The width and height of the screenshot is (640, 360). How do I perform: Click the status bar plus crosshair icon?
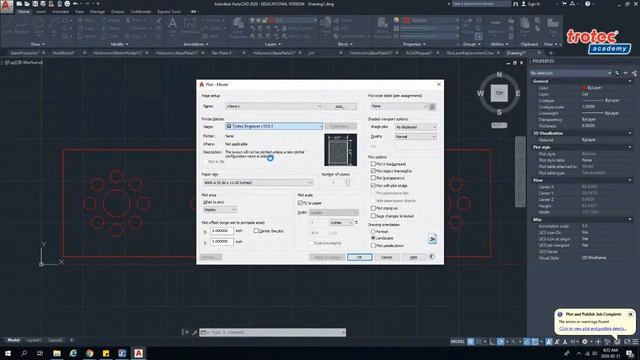[598, 342]
